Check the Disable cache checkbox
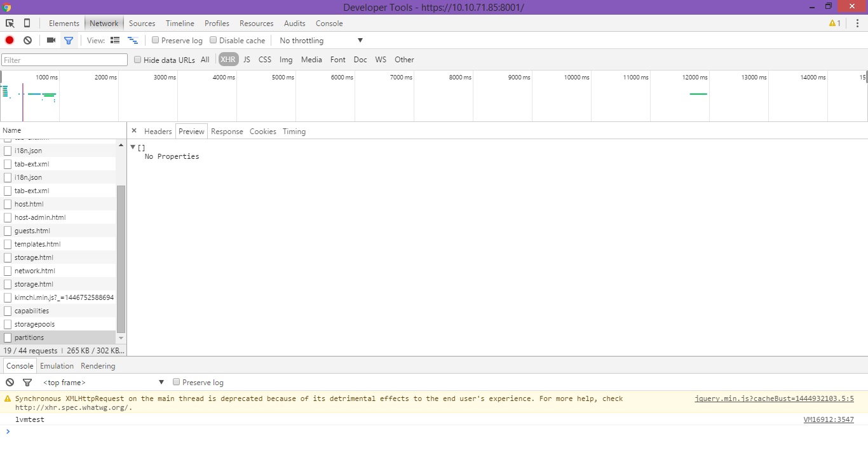This screenshot has height=469, width=868. point(214,40)
